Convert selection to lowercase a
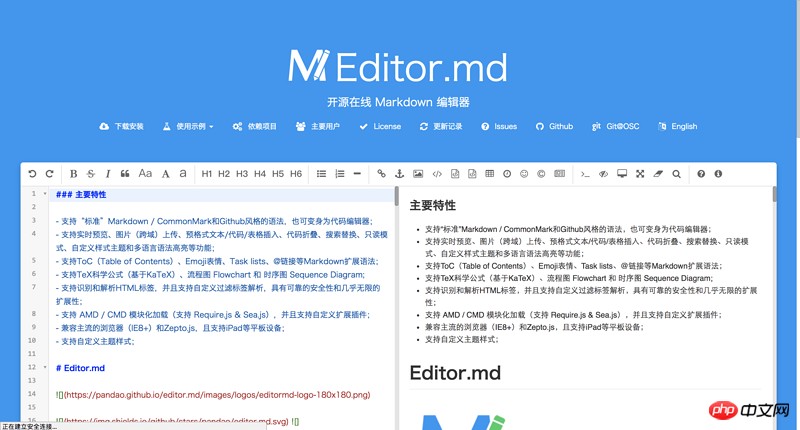The width and height of the screenshot is (800, 430). click(183, 173)
